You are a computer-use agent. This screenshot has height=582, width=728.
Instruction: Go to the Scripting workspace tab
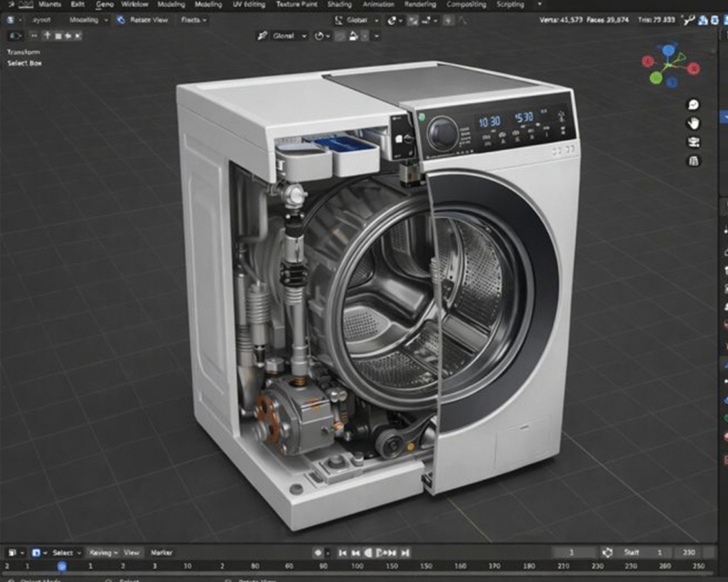coord(510,4)
